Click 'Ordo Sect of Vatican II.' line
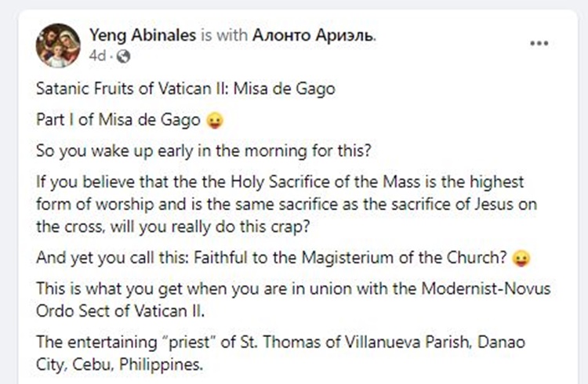The width and height of the screenshot is (588, 384). point(121,311)
